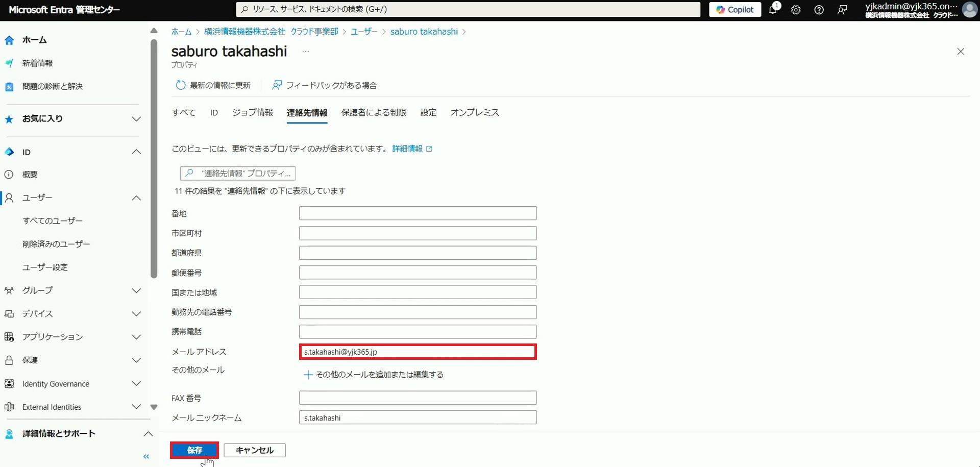Open the Copilot button
Viewport: 980px width, 467px height.
pos(734,10)
